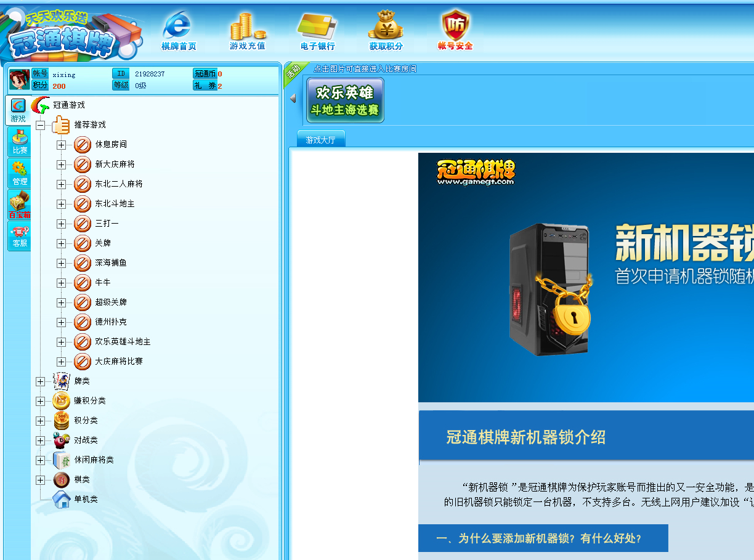Open the 获取积分 money bag icon
The height and width of the screenshot is (560, 754).
point(386,31)
